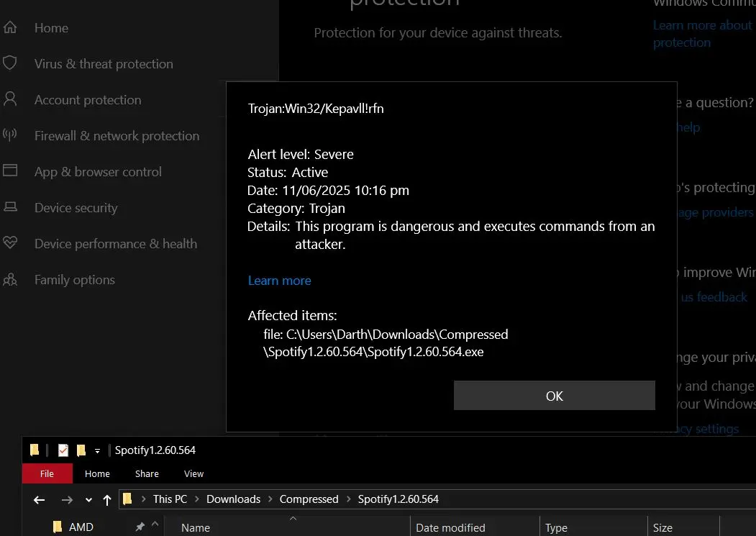The height and width of the screenshot is (536, 756).
Task: Click Up one level arrow in Explorer
Action: (107, 500)
